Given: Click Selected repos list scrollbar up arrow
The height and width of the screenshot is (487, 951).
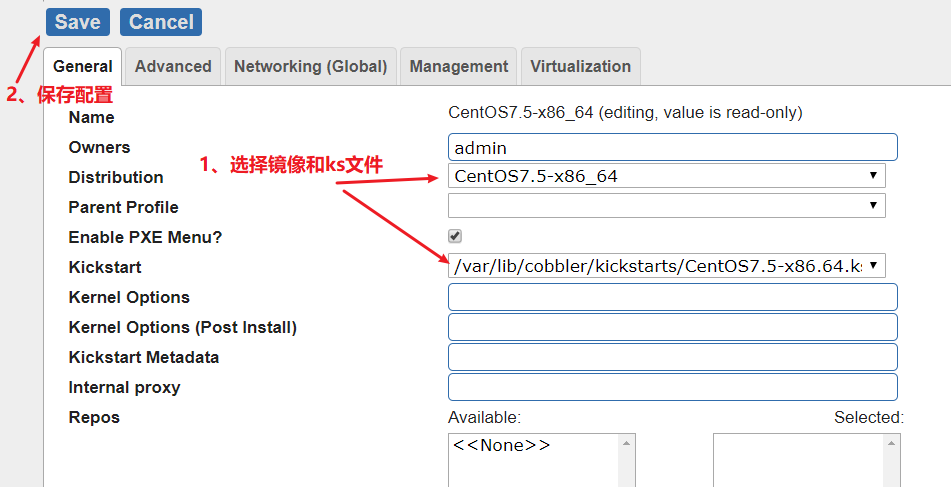Looking at the screenshot, I should (892, 443).
